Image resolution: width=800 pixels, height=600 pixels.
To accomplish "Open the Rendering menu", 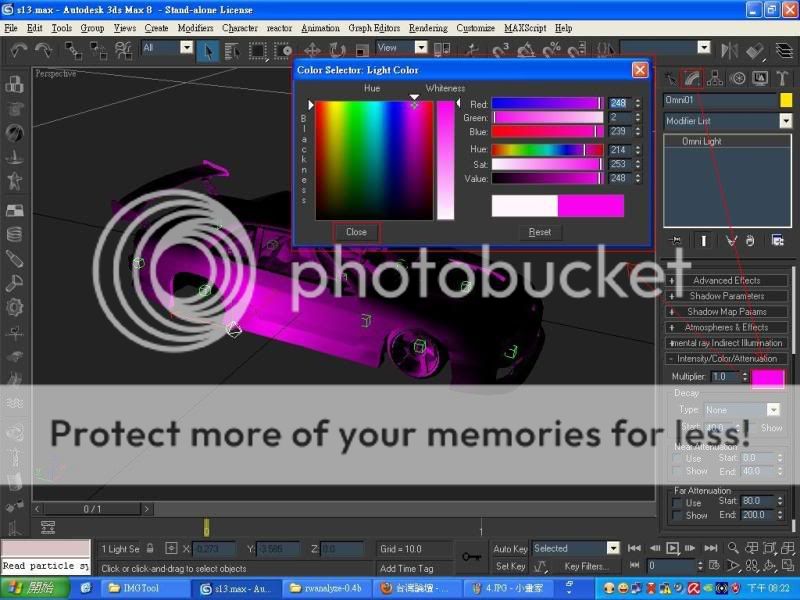I will click(x=428, y=29).
